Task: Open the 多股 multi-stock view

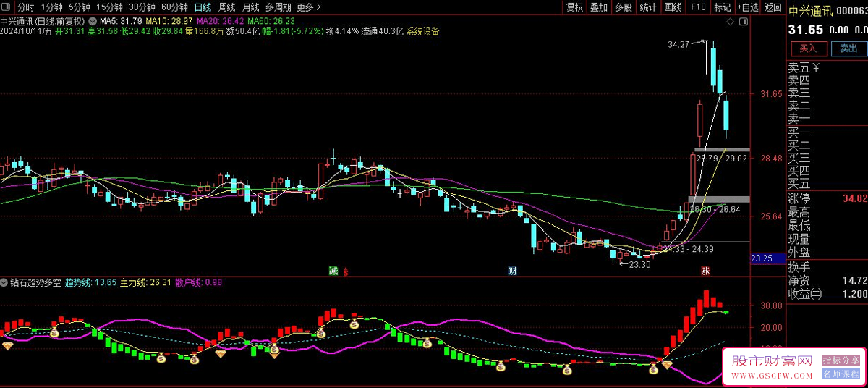Action: point(624,7)
